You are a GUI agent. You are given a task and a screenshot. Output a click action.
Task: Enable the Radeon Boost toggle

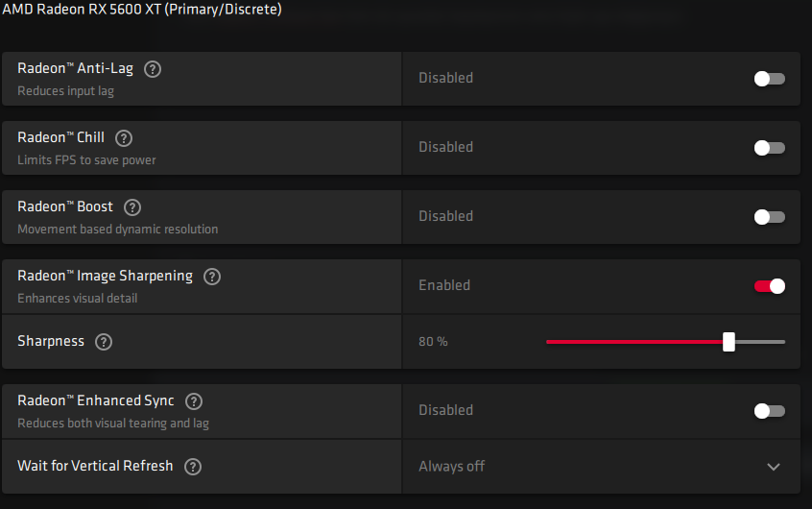[769, 217]
